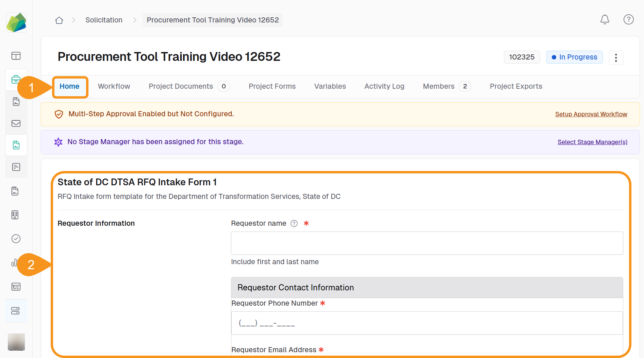Open the three-dot project options menu
The width and height of the screenshot is (644, 358).
(x=616, y=57)
